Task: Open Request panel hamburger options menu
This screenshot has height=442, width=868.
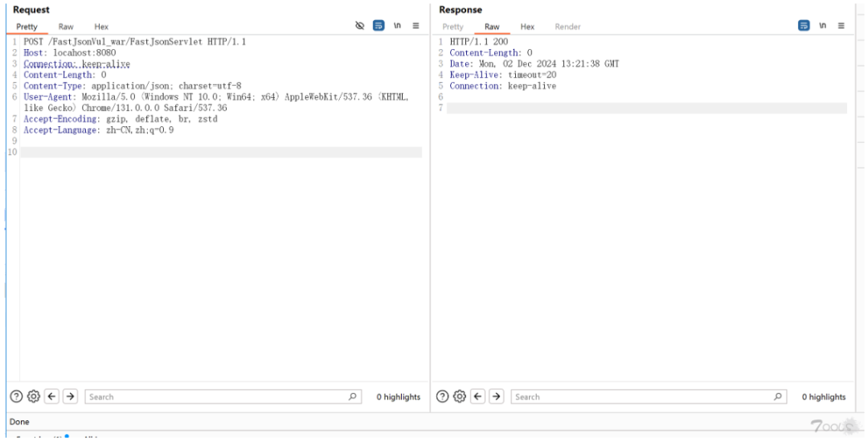Action: point(416,26)
